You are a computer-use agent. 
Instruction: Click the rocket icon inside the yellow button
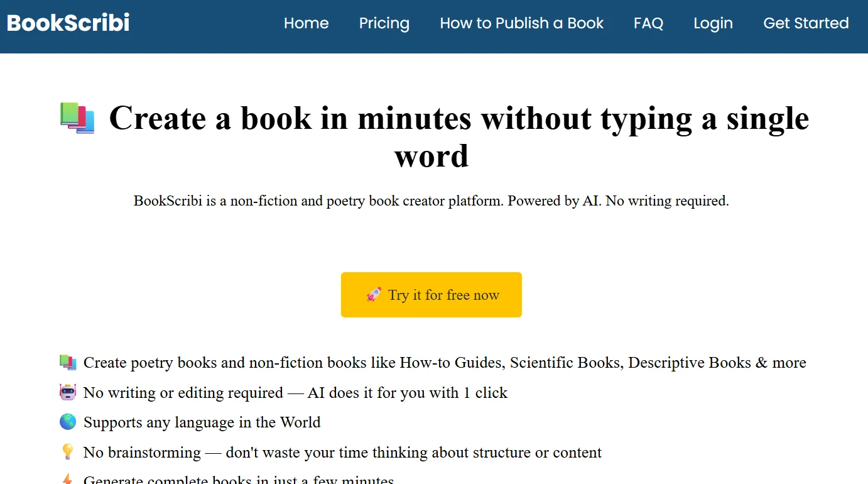[x=374, y=294]
